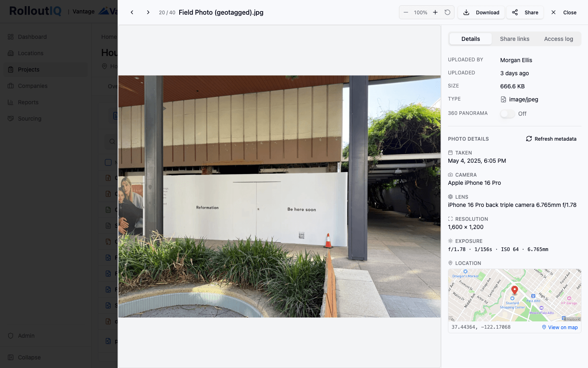Click camera value Apple iPhone 16 Pro

click(x=474, y=183)
